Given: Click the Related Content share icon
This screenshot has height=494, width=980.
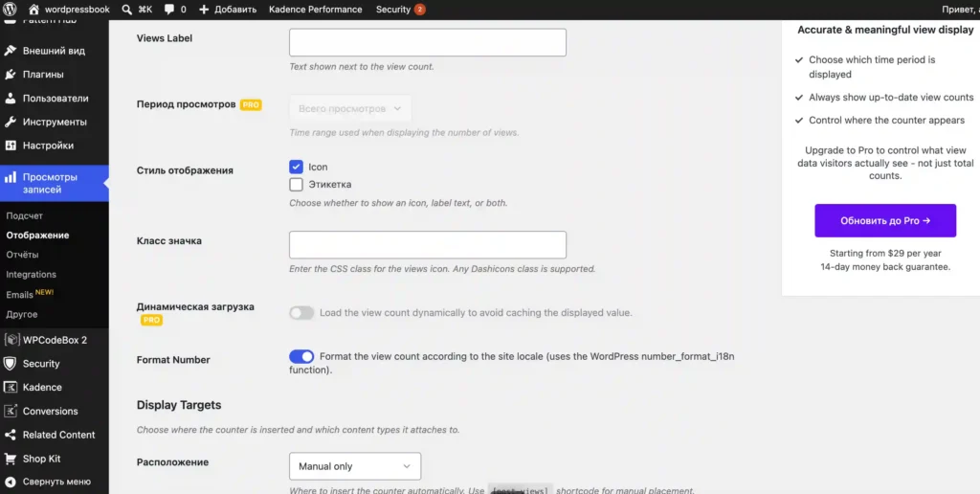Looking at the screenshot, I should coord(11,435).
